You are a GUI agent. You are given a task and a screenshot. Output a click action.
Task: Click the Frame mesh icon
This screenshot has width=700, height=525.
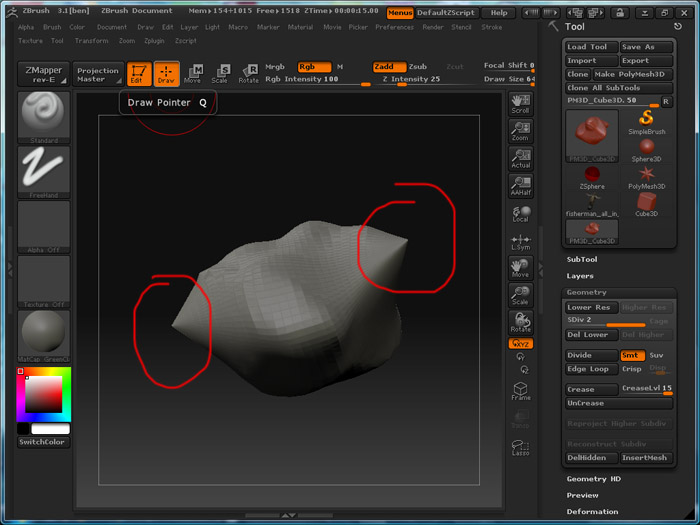520,390
